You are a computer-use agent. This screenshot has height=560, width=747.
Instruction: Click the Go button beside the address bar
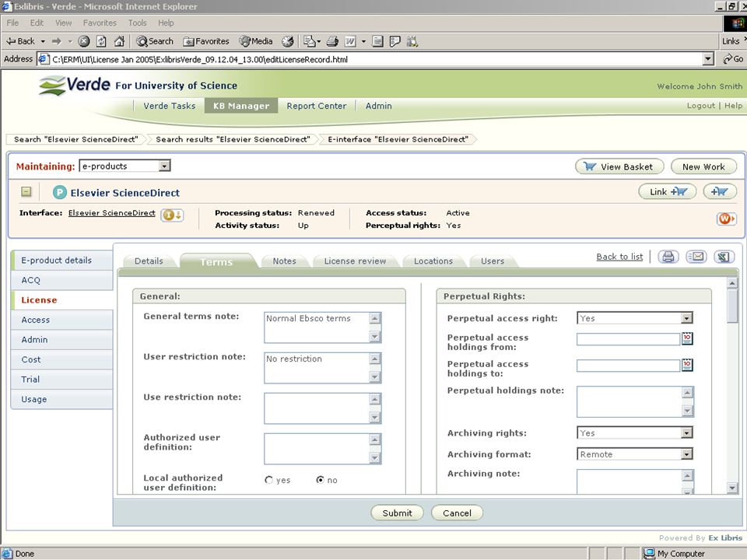[x=733, y=59]
